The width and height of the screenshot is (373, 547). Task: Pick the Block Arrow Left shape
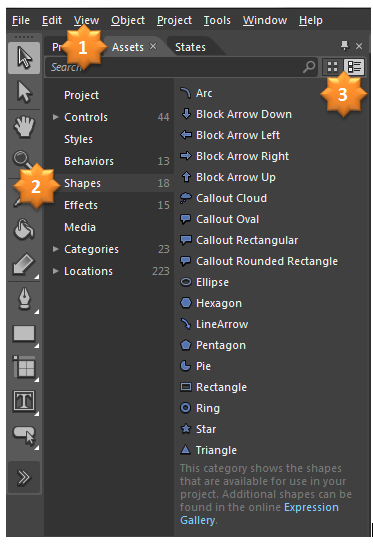pyautogui.click(x=230, y=135)
